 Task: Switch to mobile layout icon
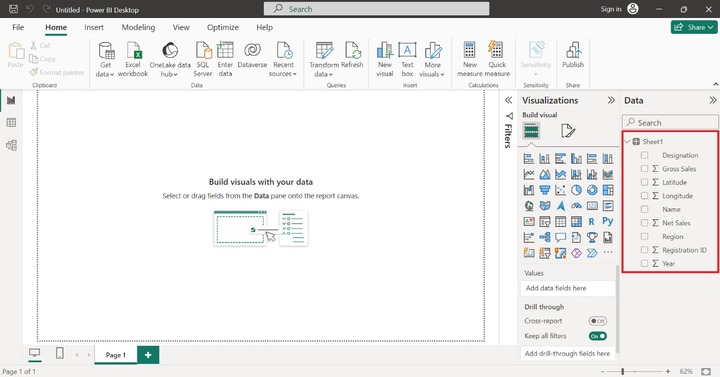pos(60,353)
